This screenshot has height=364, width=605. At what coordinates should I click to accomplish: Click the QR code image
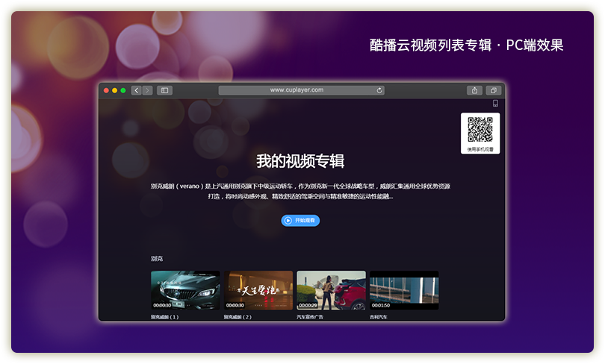pyautogui.click(x=480, y=130)
